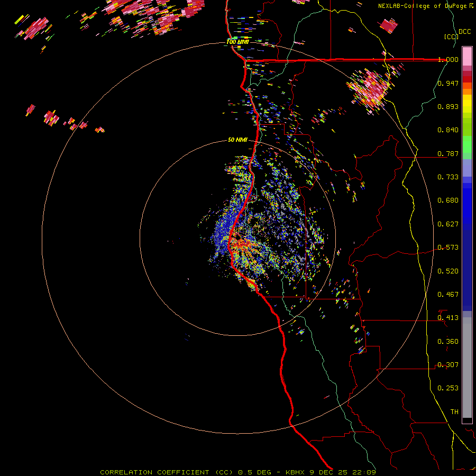Click the DCC label above the color bar
The height and width of the screenshot is (476, 476).
(464, 31)
